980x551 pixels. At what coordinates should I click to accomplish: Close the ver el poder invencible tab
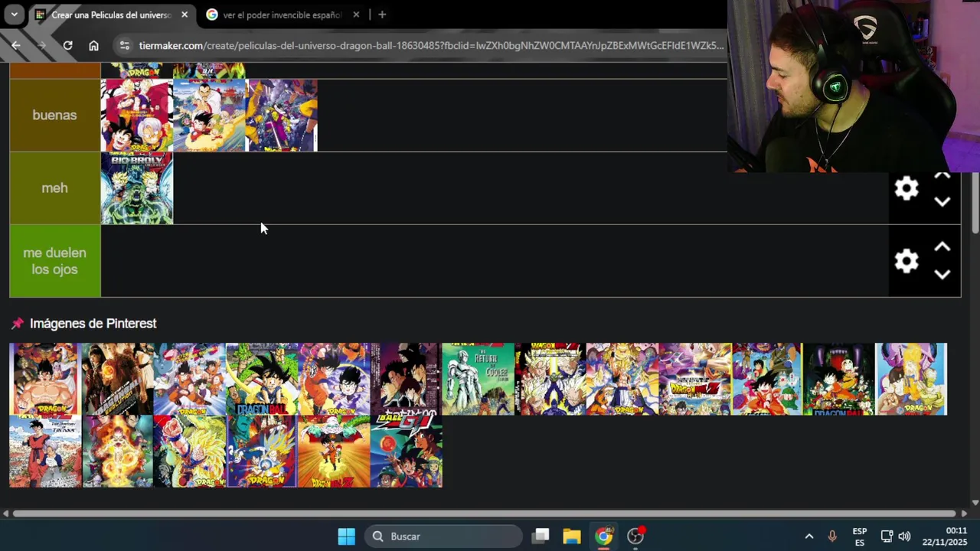(356, 15)
